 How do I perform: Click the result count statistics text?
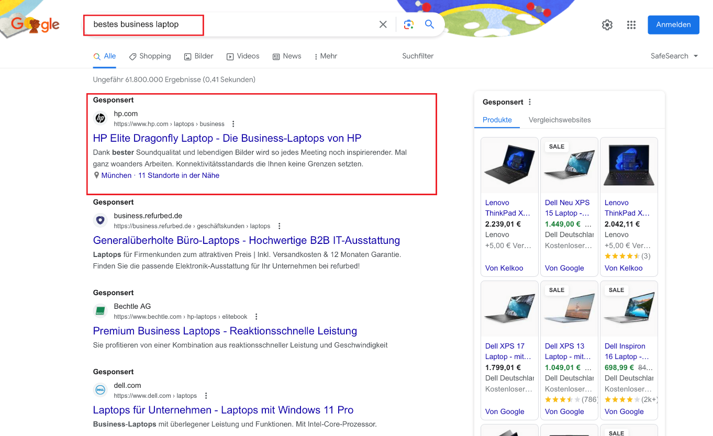coord(174,79)
